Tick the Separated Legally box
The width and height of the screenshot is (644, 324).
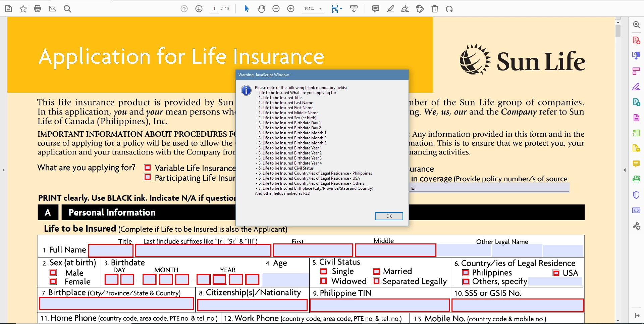pyautogui.click(x=376, y=281)
